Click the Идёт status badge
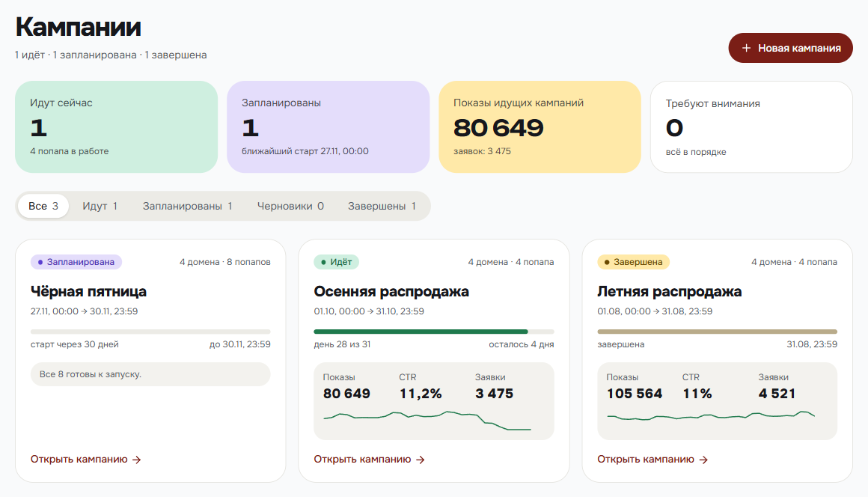This screenshot has height=497, width=868. (x=337, y=262)
